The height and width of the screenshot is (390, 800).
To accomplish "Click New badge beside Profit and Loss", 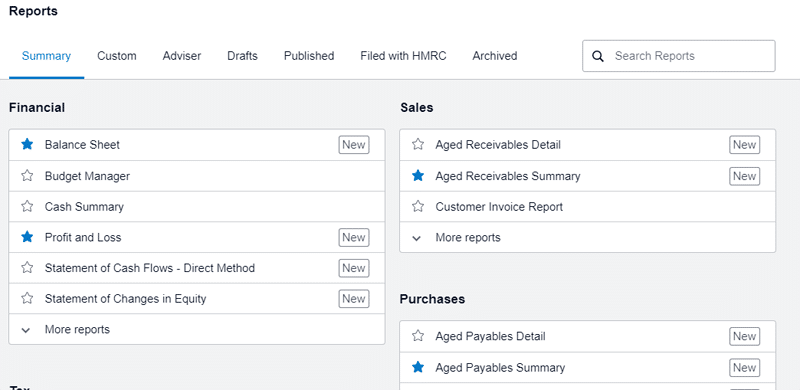I will 354,237.
